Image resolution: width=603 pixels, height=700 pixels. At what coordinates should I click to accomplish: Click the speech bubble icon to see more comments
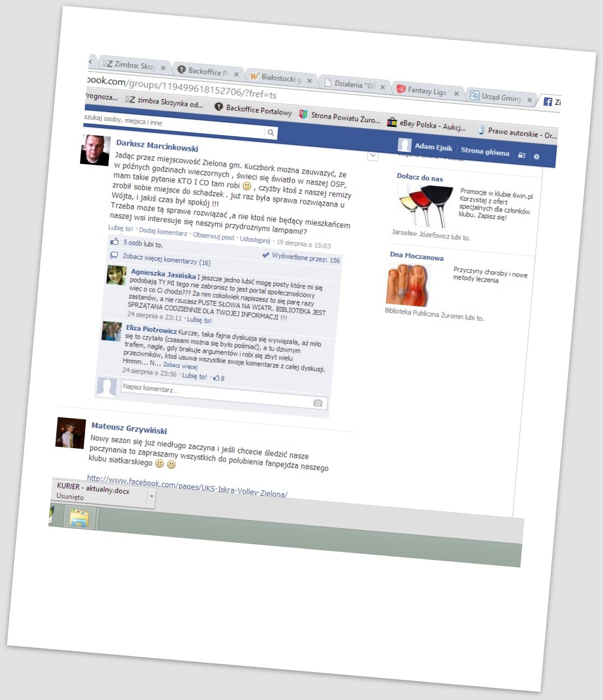(114, 255)
